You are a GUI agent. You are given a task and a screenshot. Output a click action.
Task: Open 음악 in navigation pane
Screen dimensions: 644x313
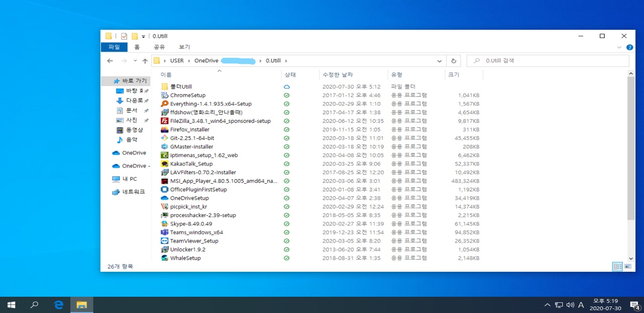127,140
